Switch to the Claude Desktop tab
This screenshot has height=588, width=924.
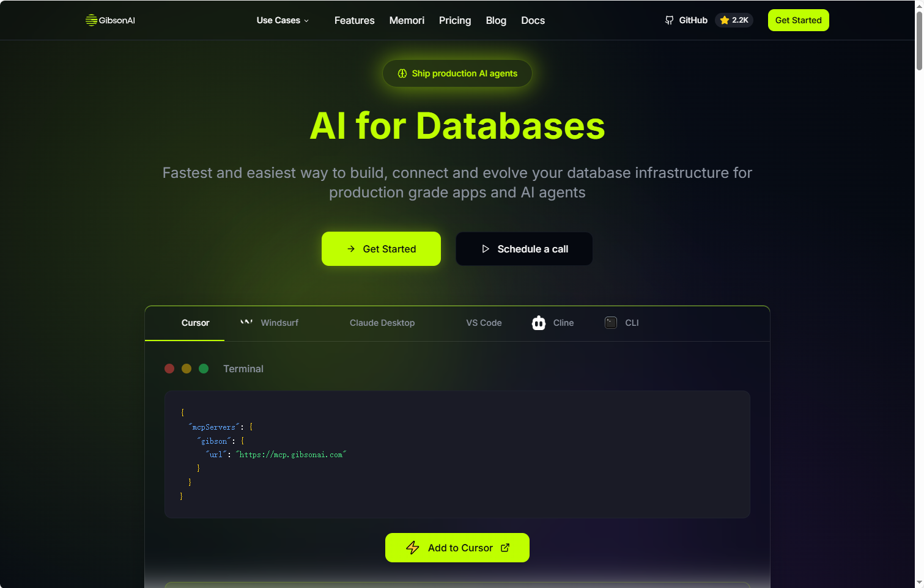(382, 323)
